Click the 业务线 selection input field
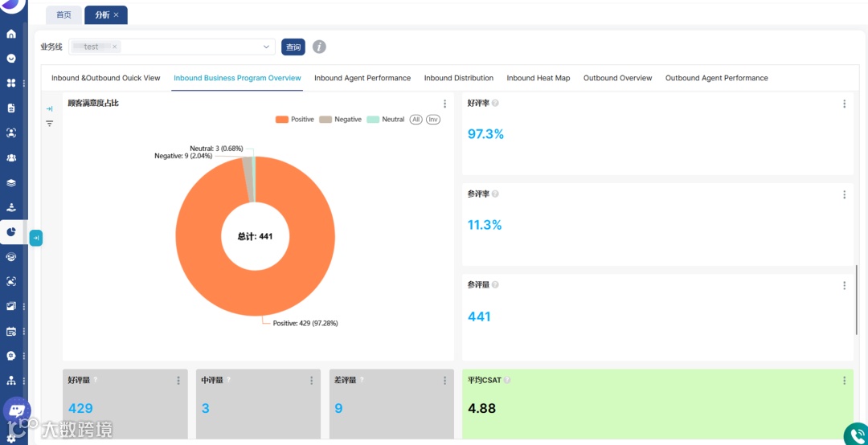868x445 pixels. (172, 47)
